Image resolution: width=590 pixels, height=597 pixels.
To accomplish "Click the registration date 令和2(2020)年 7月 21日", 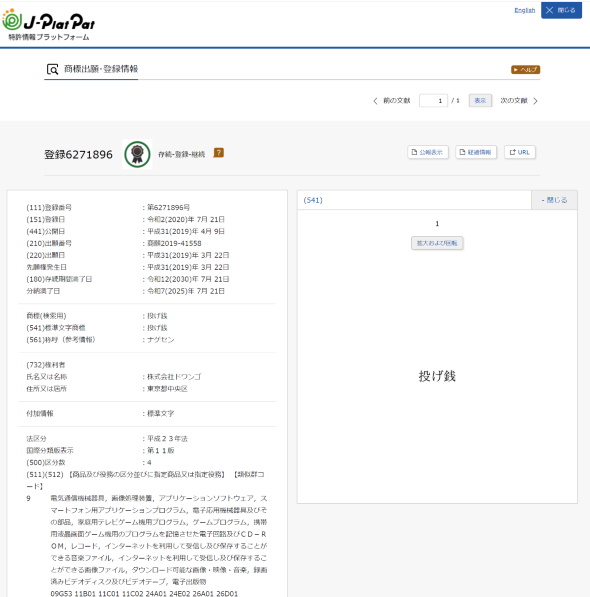I will coord(186,219).
